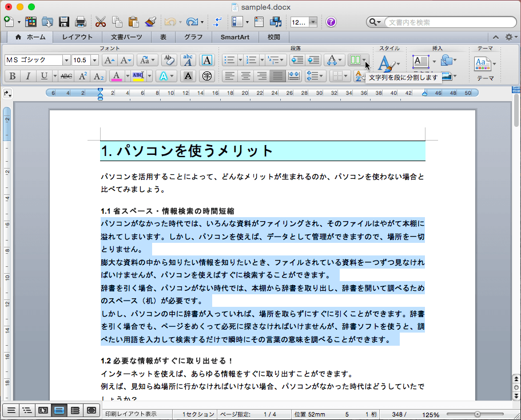This screenshot has height=420, width=521.
Task: Expand the numbered list dropdown arrow
Action: (x=262, y=60)
